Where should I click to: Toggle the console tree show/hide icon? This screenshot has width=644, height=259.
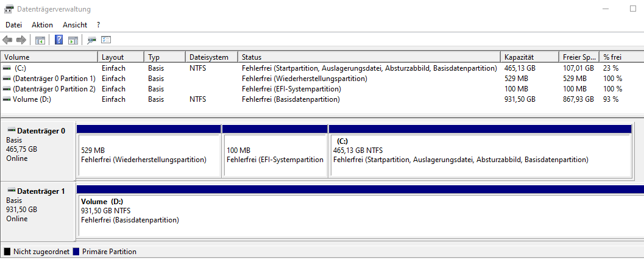point(40,40)
